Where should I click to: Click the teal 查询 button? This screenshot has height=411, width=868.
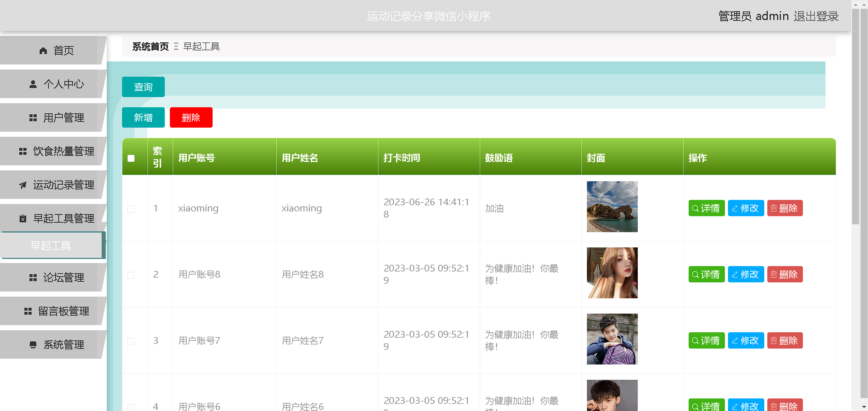click(143, 87)
